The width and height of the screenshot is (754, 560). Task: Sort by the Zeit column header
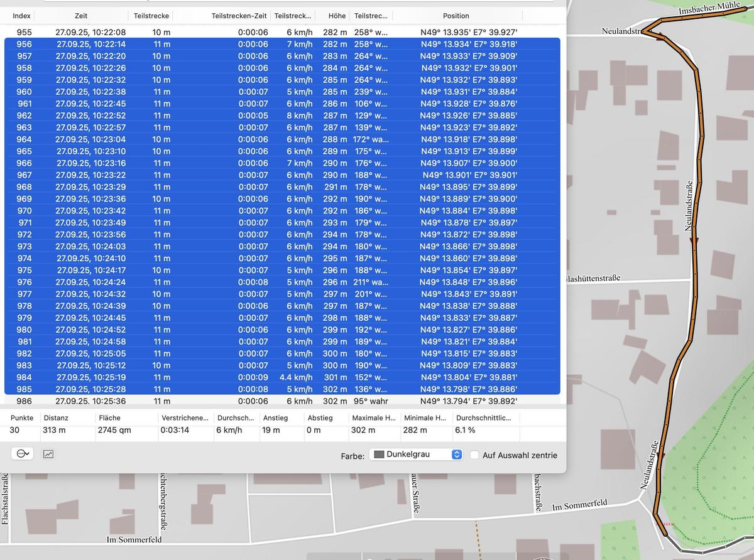tap(81, 16)
